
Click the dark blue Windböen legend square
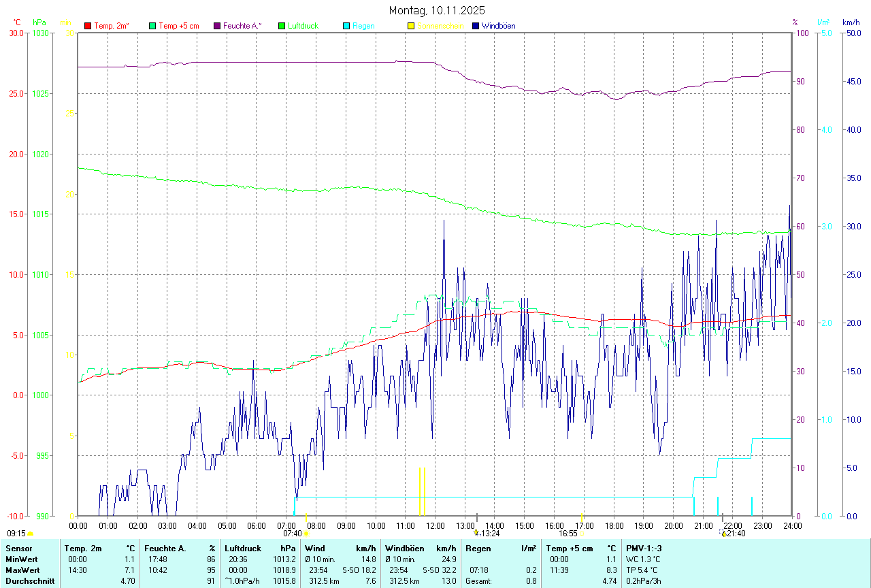pyautogui.click(x=476, y=26)
